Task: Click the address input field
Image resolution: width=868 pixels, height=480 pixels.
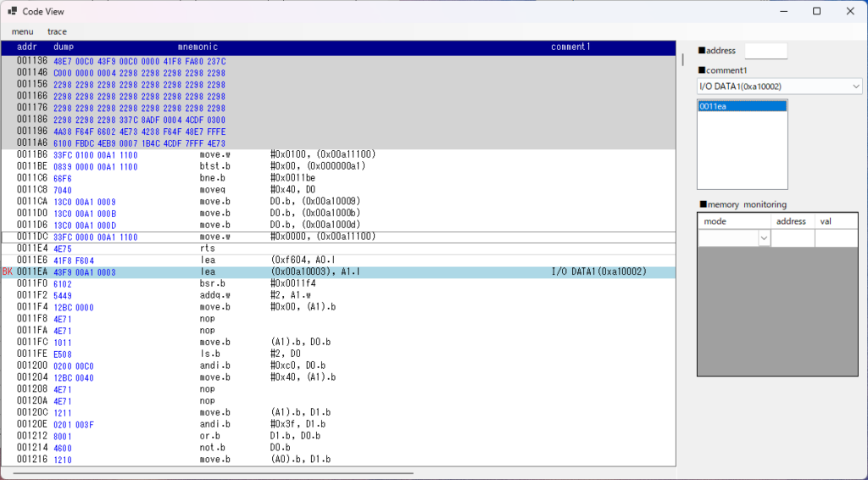Action: point(765,51)
